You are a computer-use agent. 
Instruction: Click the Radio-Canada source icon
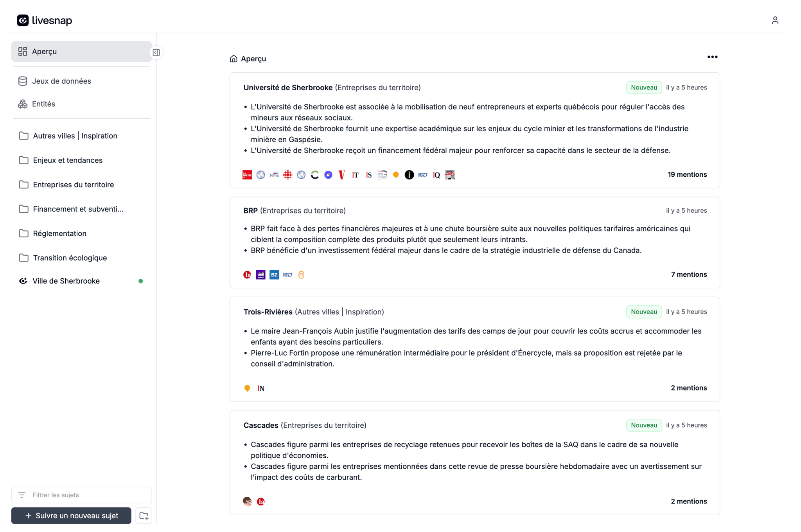[x=288, y=175]
